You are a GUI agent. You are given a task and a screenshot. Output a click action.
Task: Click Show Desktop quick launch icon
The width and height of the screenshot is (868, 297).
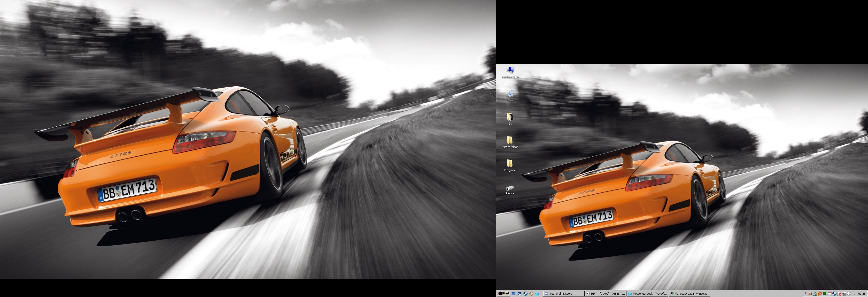coord(514,294)
